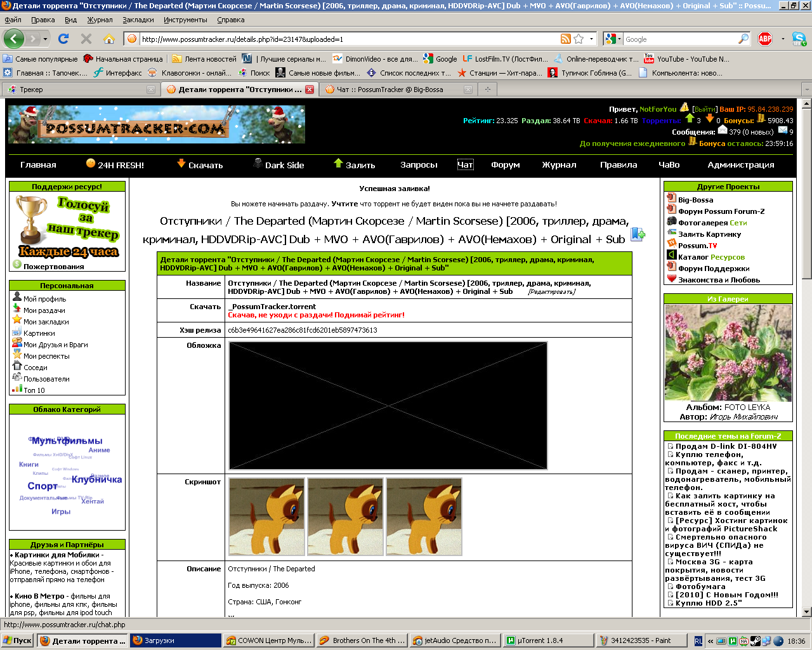
Task: Click the site identity icon before the URL
Action: pos(132,39)
